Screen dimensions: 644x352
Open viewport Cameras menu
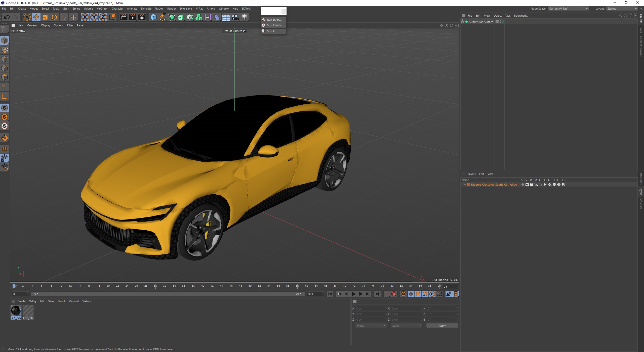32,25
